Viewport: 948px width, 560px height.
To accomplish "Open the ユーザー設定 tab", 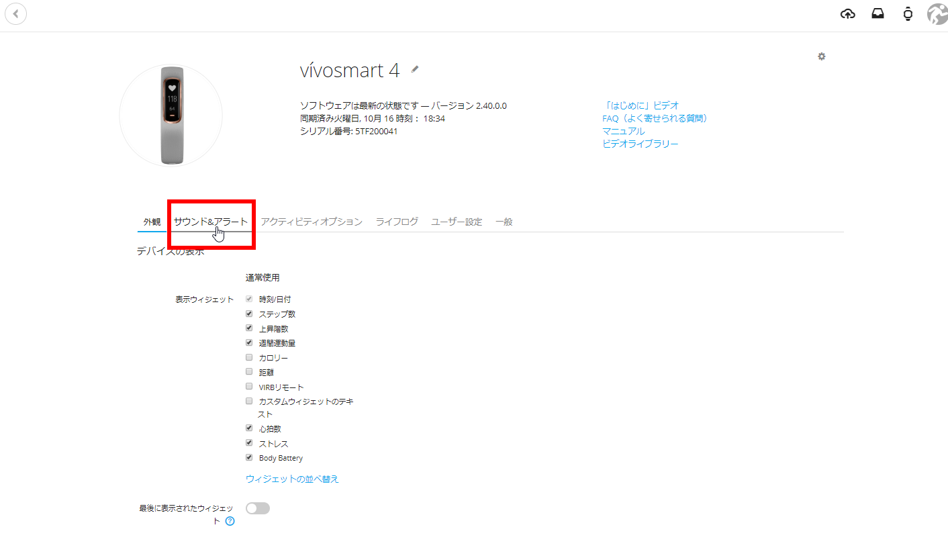I will click(x=457, y=222).
